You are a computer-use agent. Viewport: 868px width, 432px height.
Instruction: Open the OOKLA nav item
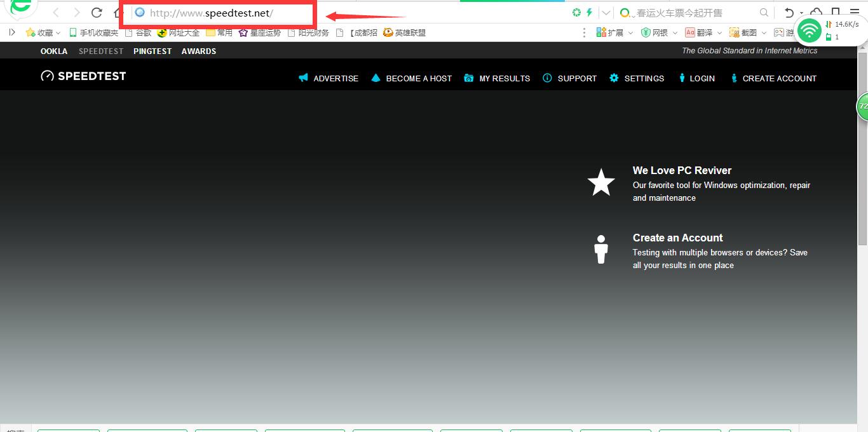tap(54, 51)
